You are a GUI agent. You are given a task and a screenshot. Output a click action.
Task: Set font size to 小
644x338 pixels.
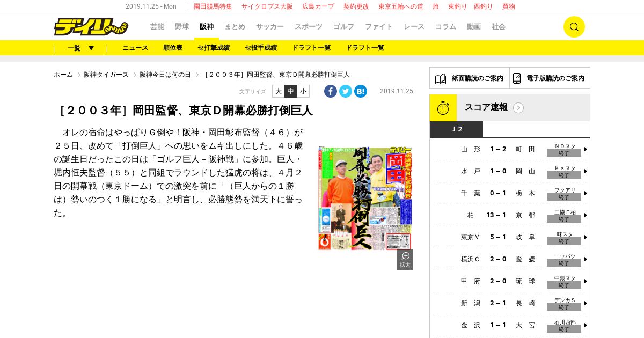(303, 91)
